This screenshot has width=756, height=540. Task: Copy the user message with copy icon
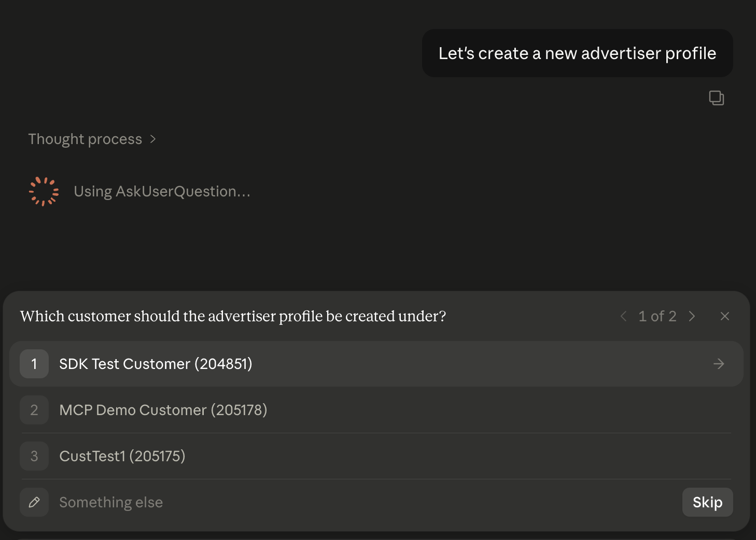[717, 98]
